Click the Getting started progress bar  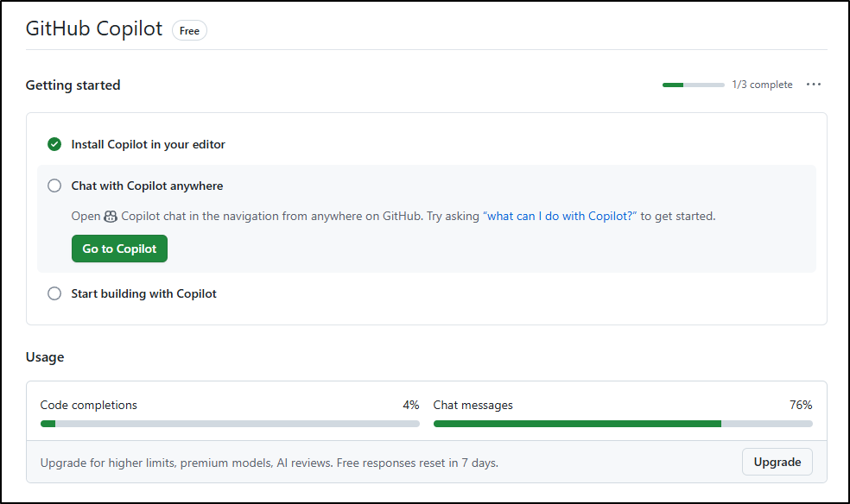693,85
